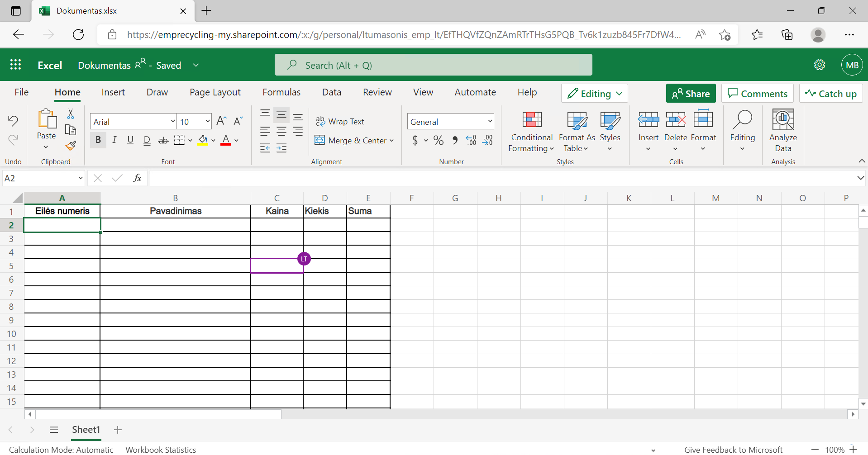Switch to the Formulas ribbon tab
The image size is (868, 455).
(281, 92)
